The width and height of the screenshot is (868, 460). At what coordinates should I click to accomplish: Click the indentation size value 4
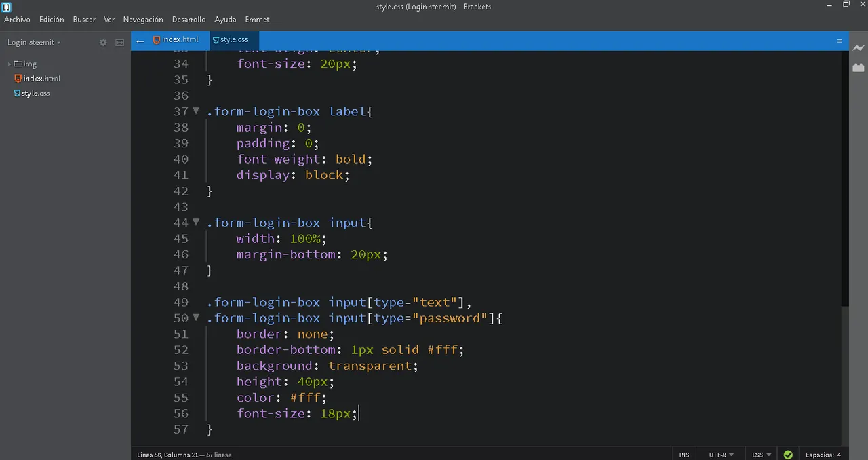[839, 455]
